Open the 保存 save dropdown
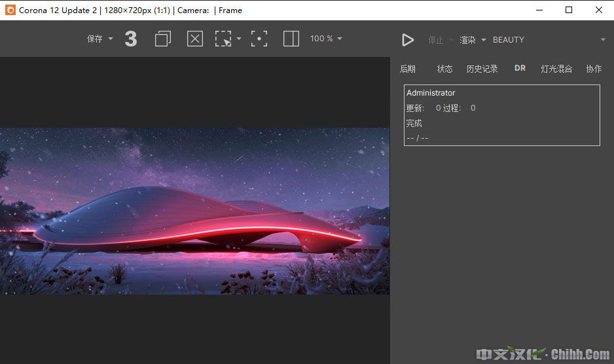 tap(99, 39)
